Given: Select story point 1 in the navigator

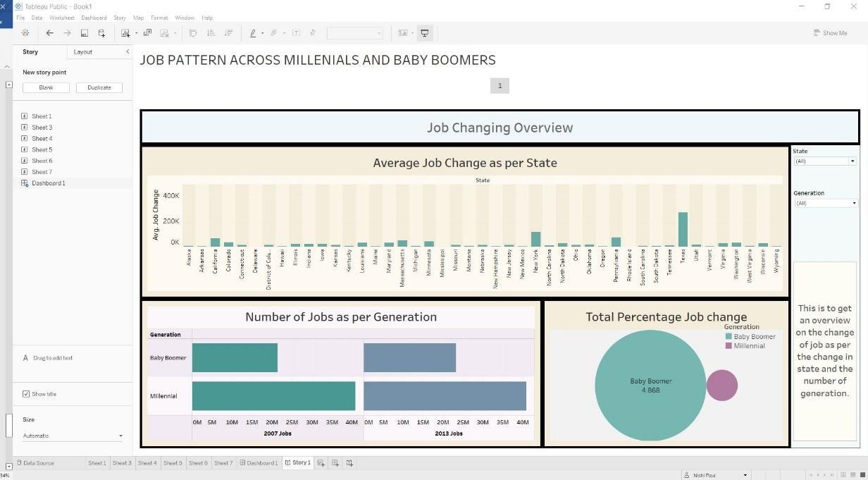Looking at the screenshot, I should 500,85.
